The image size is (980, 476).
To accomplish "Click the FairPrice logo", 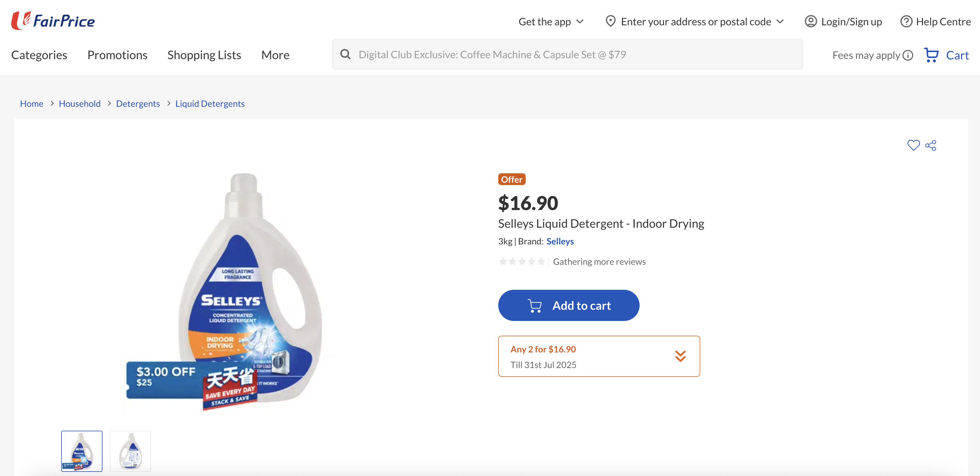I will tap(53, 21).
